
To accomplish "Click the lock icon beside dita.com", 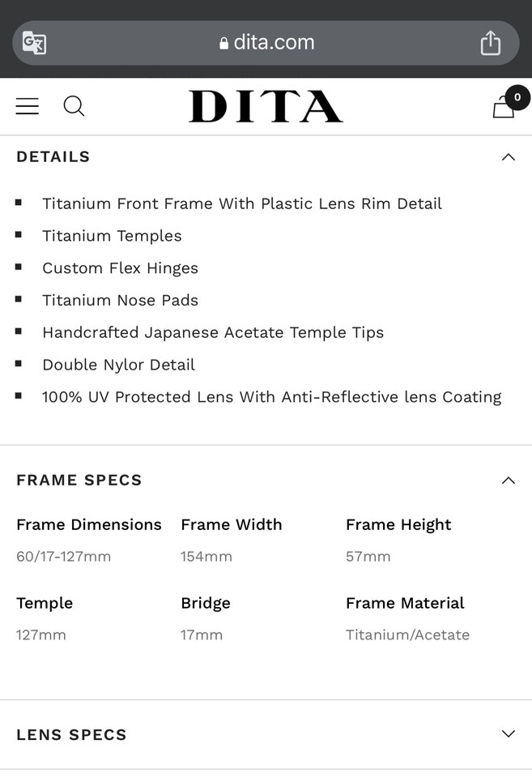I will (x=223, y=43).
